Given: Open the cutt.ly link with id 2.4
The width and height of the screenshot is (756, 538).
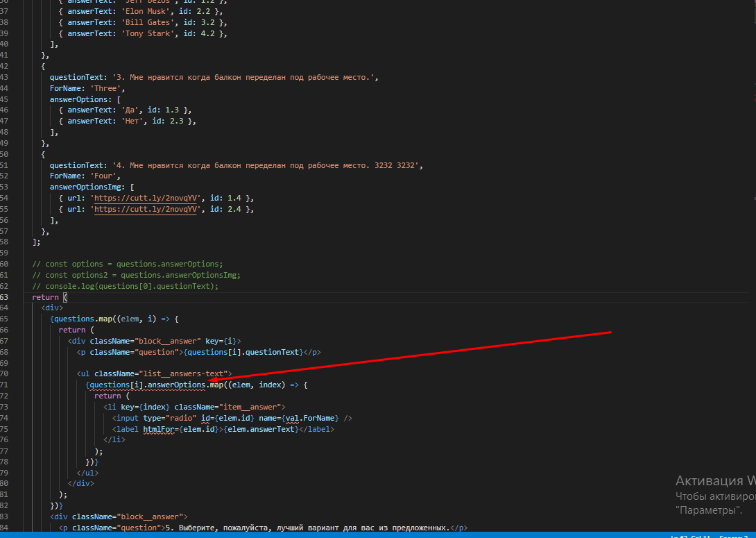Looking at the screenshot, I should point(146,210).
